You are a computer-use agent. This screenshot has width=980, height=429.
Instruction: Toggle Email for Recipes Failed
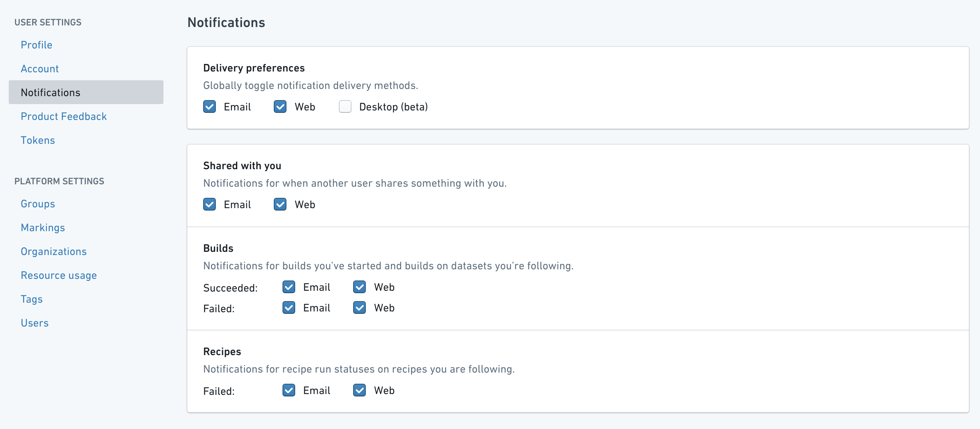click(289, 390)
